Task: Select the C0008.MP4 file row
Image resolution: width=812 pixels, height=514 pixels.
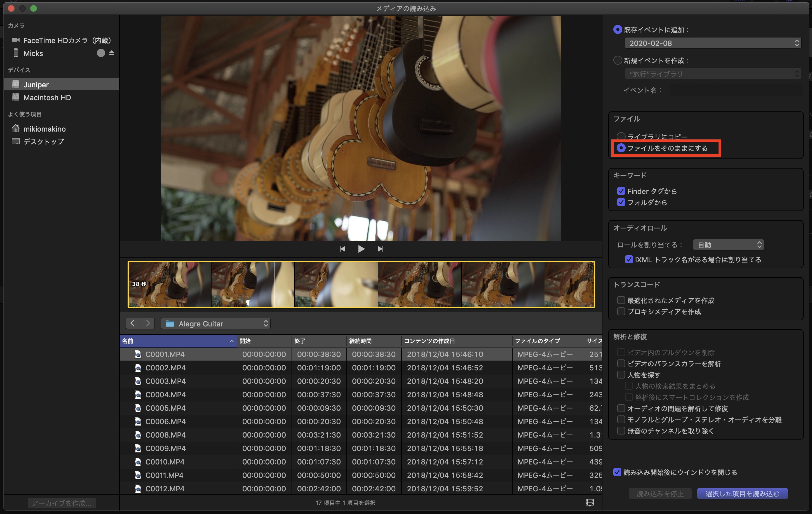Action: coord(165,435)
